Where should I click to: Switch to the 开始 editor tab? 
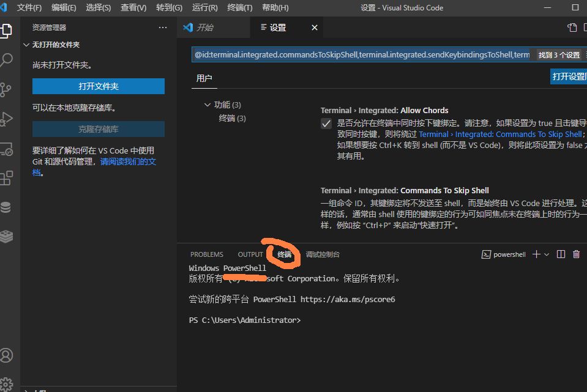tap(214, 28)
